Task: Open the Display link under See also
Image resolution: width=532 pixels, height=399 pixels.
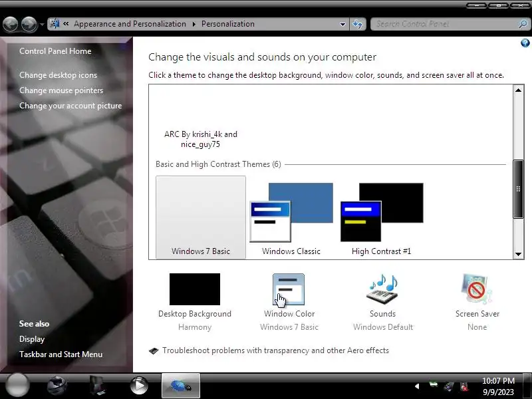Action: (x=32, y=339)
